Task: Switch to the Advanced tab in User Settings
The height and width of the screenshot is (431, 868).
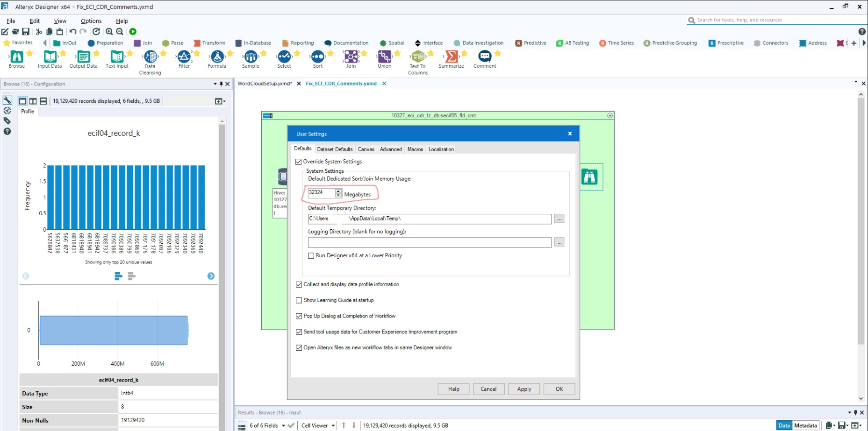Action: coord(391,149)
